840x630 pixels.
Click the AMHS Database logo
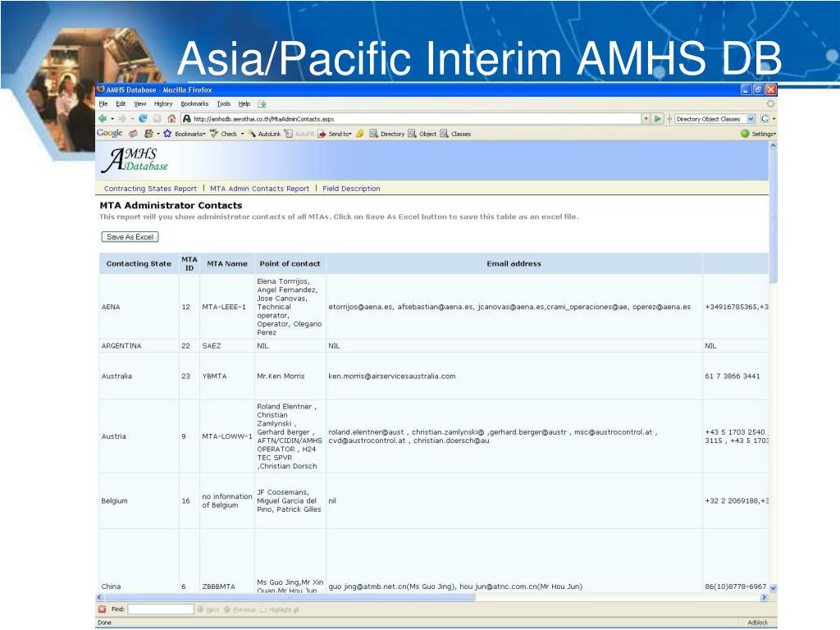(x=135, y=160)
